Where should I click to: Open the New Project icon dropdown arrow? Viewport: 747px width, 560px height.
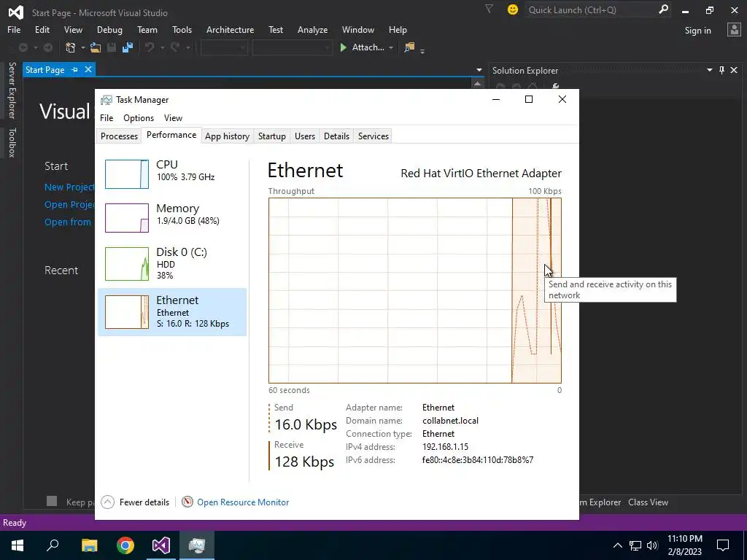[x=82, y=47]
